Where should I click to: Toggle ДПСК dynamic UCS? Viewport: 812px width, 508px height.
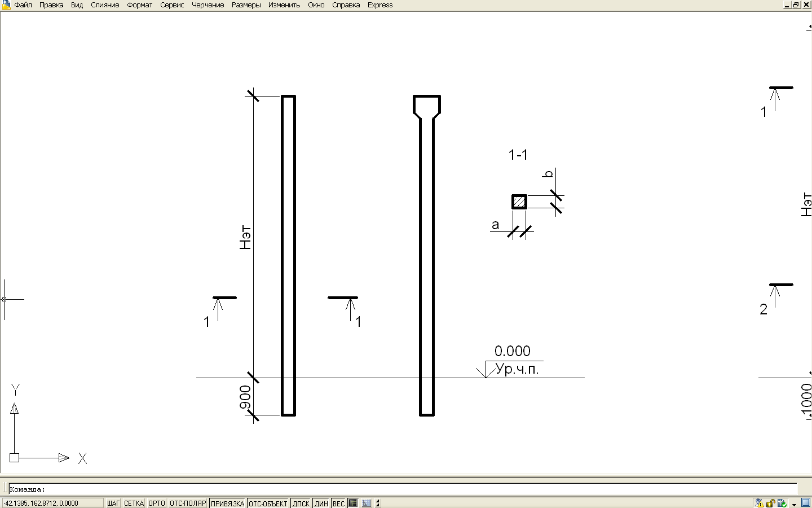pyautogui.click(x=301, y=503)
